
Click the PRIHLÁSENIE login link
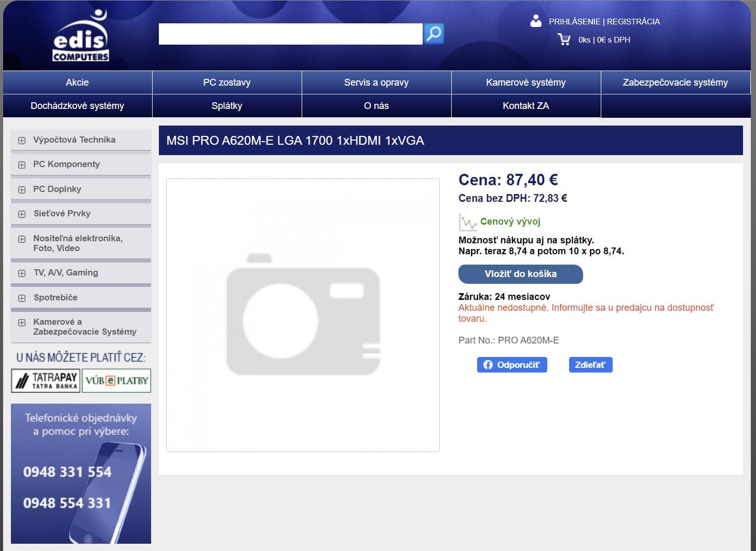pyautogui.click(x=574, y=22)
